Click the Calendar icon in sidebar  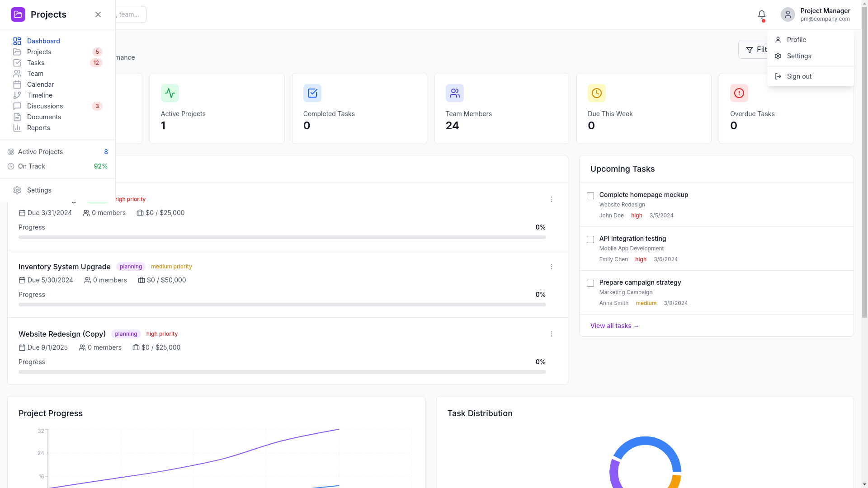17,84
